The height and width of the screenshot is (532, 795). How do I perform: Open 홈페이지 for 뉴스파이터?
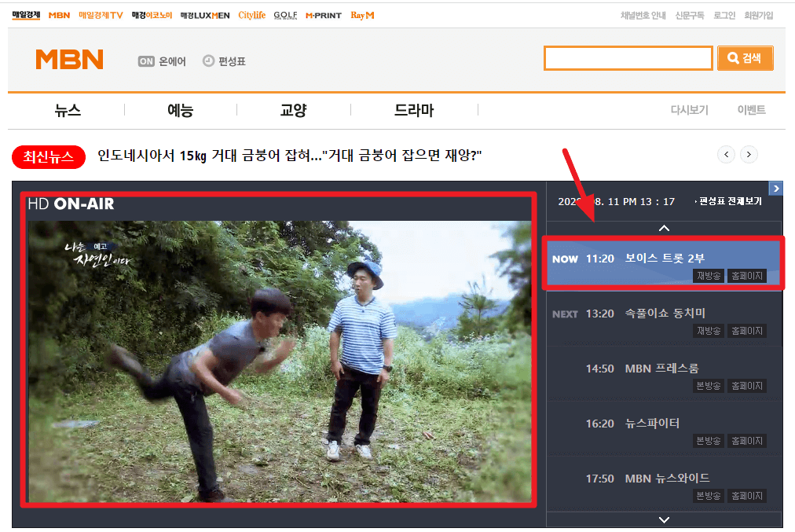pos(747,441)
